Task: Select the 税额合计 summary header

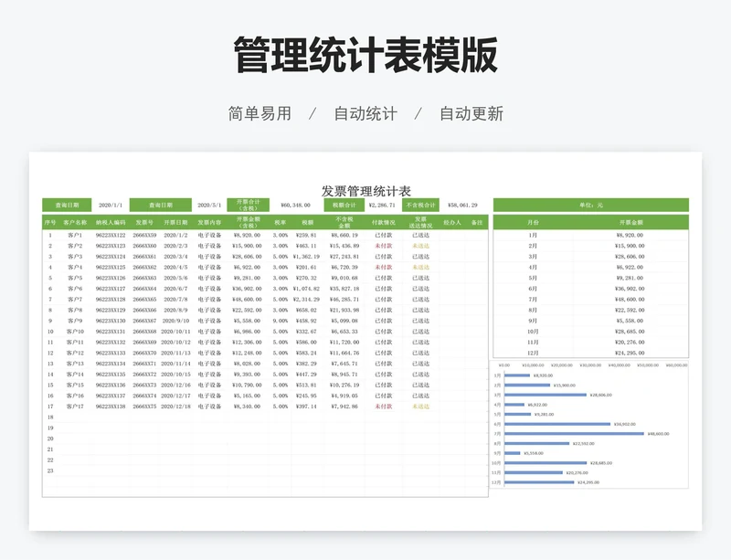Action: [x=344, y=206]
